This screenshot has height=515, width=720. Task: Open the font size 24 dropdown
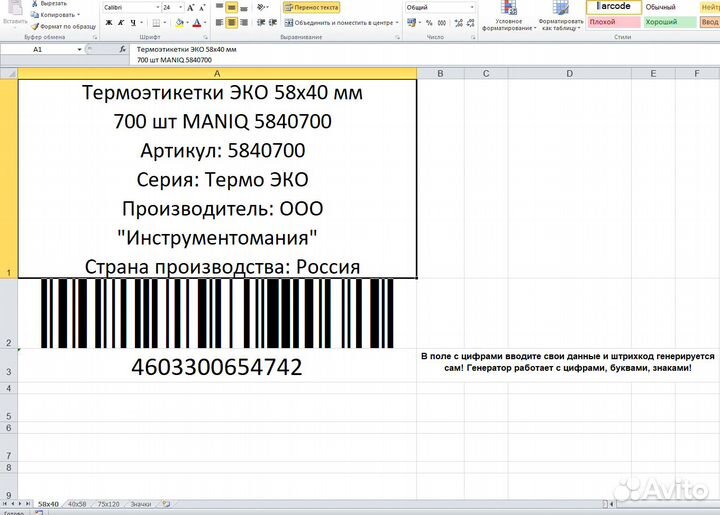point(180,7)
